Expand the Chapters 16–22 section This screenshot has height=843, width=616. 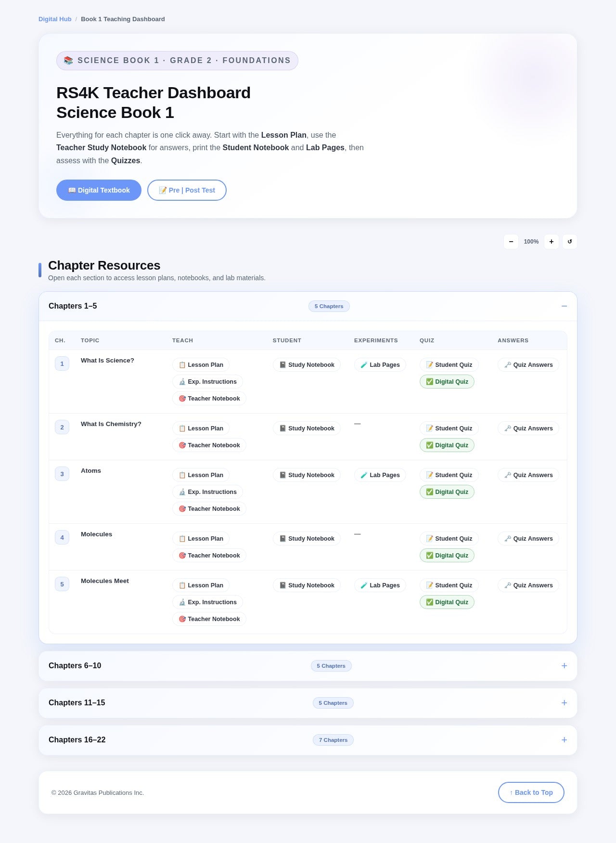pos(308,740)
